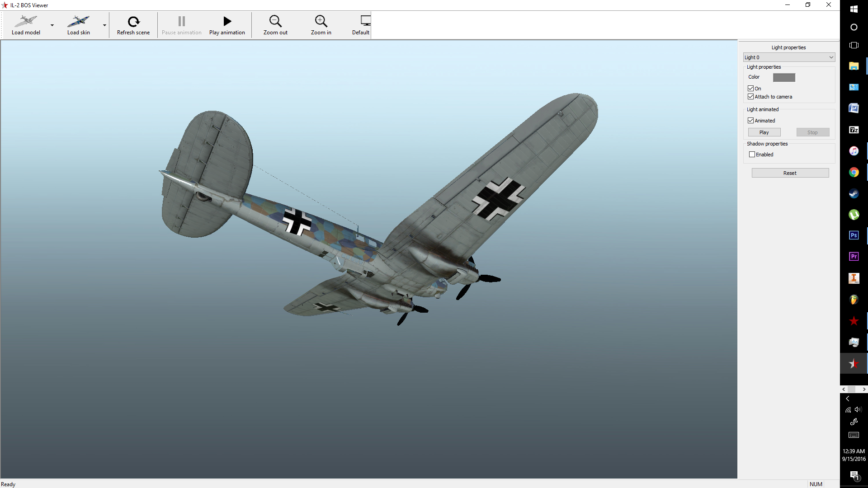Image resolution: width=868 pixels, height=488 pixels.
Task: Open the touch keyboard
Action: [x=854, y=435]
